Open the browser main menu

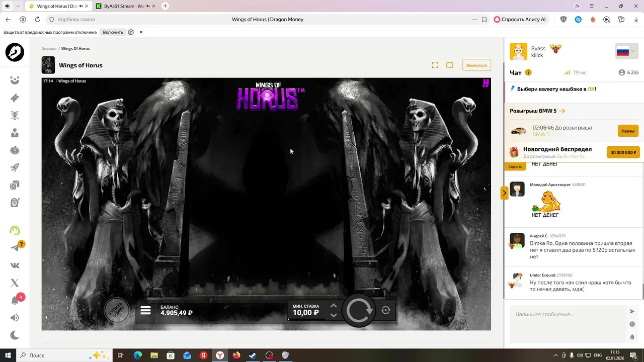point(592,6)
